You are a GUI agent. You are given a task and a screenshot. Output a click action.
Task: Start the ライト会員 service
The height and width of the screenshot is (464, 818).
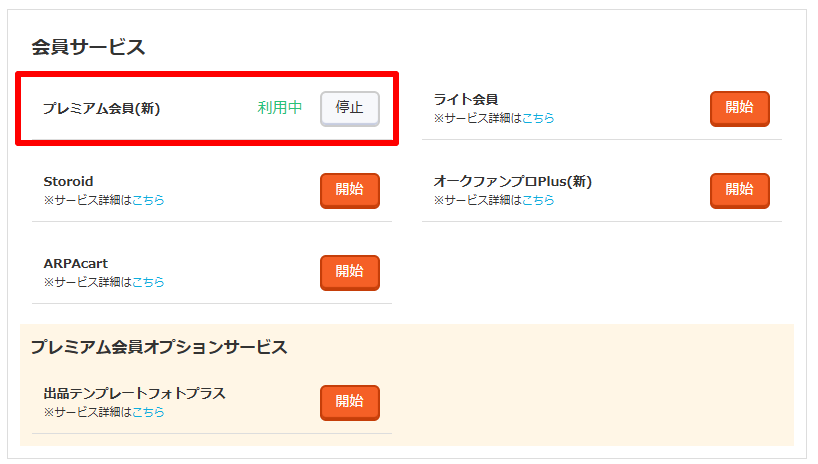pyautogui.click(x=739, y=108)
